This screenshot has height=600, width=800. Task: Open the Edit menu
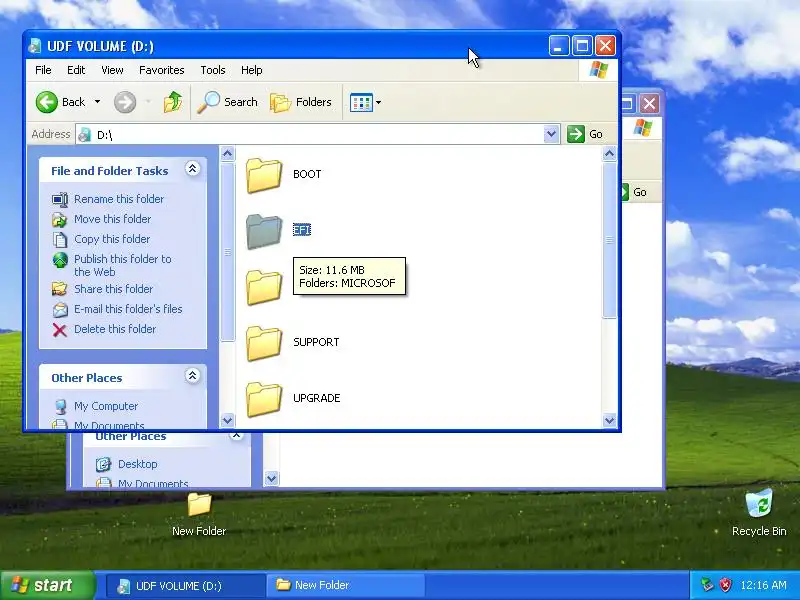pos(76,70)
